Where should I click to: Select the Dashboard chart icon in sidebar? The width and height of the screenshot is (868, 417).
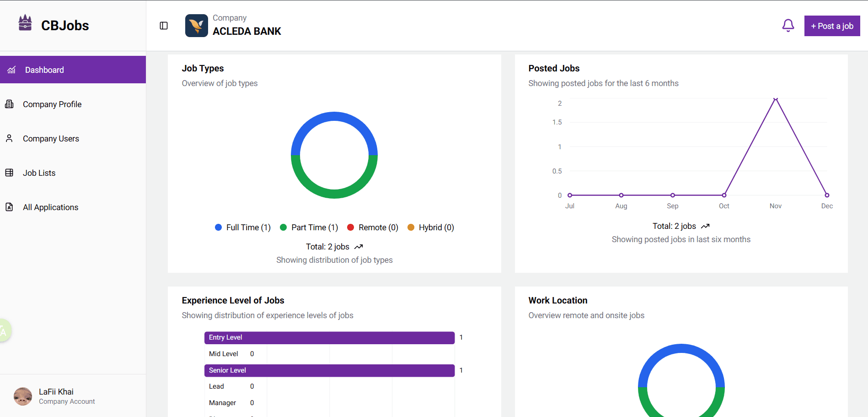coord(11,70)
